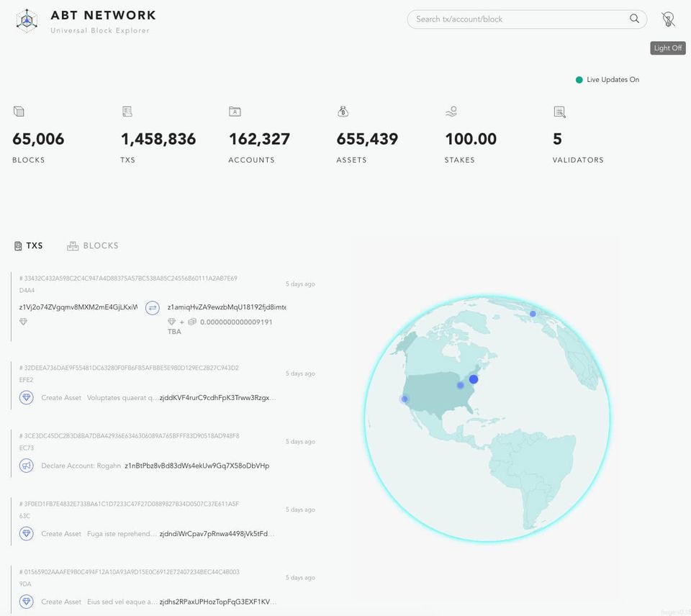This screenshot has width=691, height=616.
Task: Switch to the BLOCKS tab
Action: (93, 246)
